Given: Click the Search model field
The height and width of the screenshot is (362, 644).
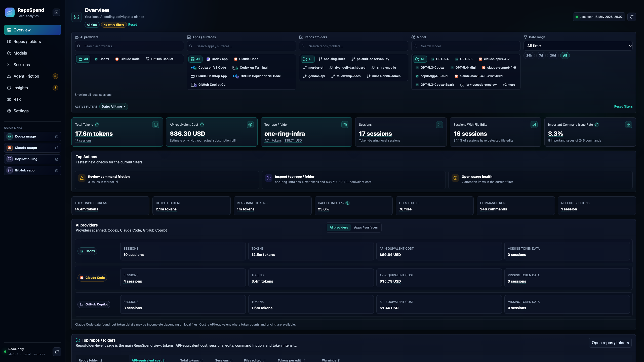Looking at the screenshot, I should coord(466,46).
